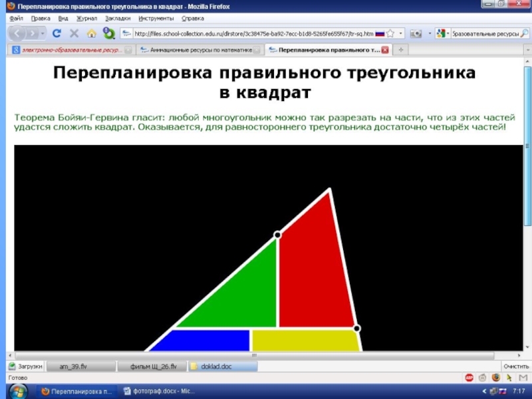Click the vertical scrollbar down arrow
This screenshot has height=399, width=532.
tap(527, 346)
